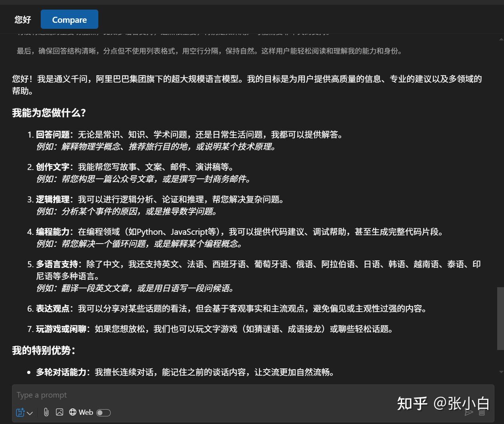Click the heading 我能为您做什么？
This screenshot has height=424, width=504.
pyautogui.click(x=49, y=113)
